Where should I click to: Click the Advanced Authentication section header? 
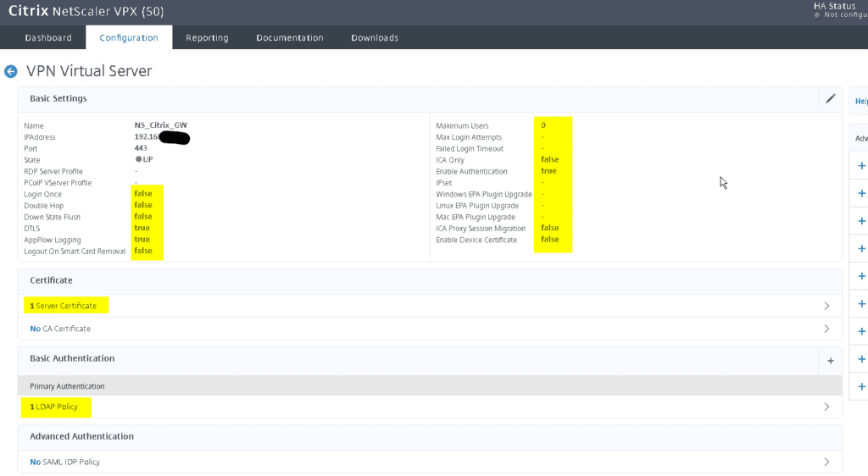pyautogui.click(x=430, y=437)
